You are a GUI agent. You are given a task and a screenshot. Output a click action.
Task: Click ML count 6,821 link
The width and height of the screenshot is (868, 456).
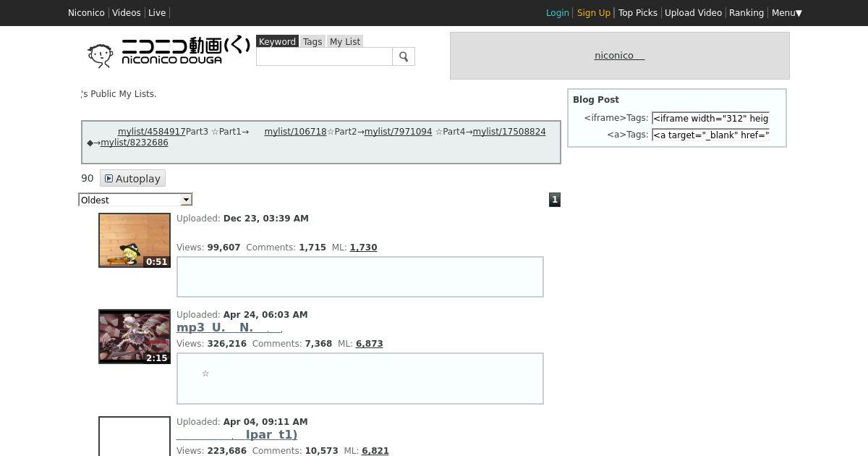pos(375,451)
